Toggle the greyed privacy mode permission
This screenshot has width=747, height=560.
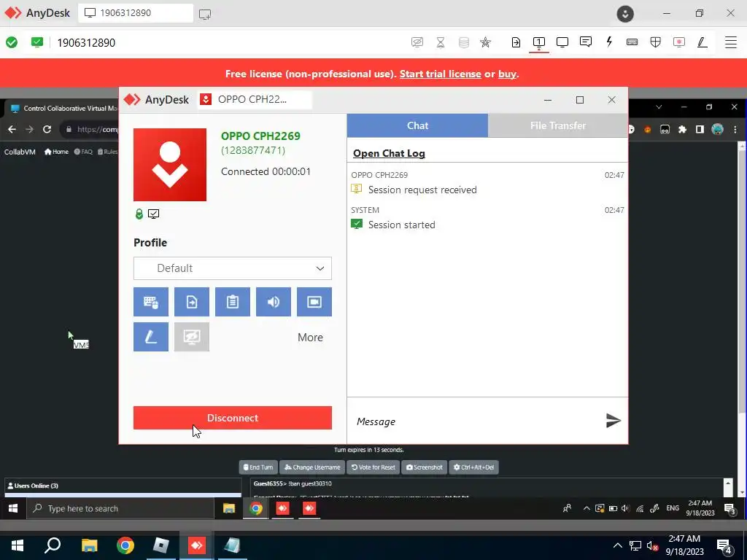pyautogui.click(x=192, y=337)
